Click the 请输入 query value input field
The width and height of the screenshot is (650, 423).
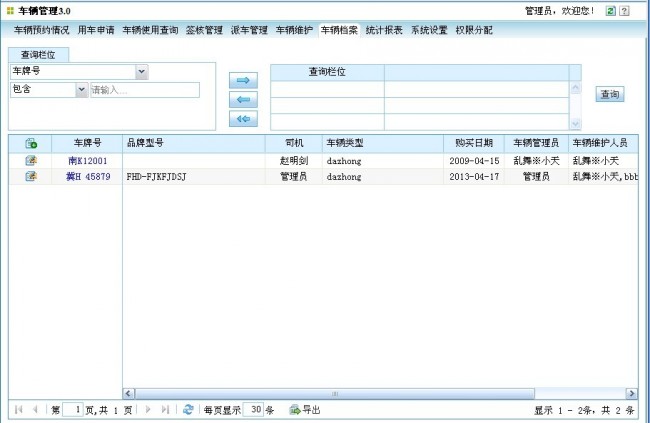(x=144, y=90)
